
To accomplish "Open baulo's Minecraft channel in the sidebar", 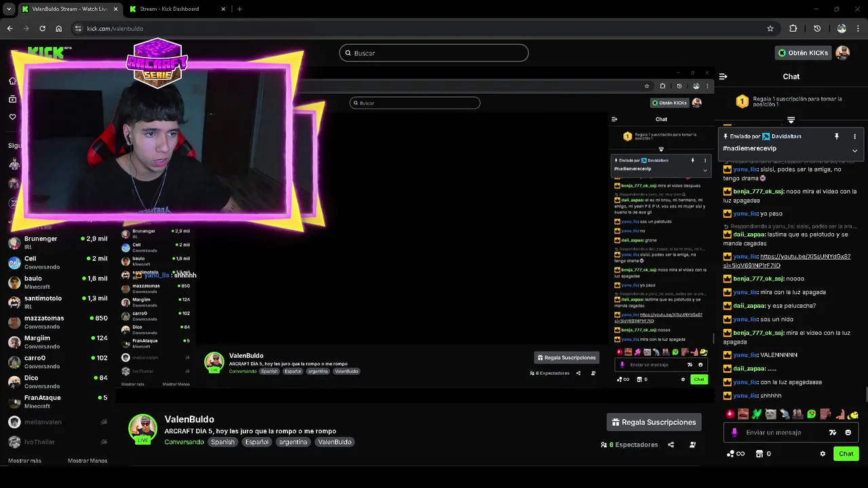I will coord(58,283).
